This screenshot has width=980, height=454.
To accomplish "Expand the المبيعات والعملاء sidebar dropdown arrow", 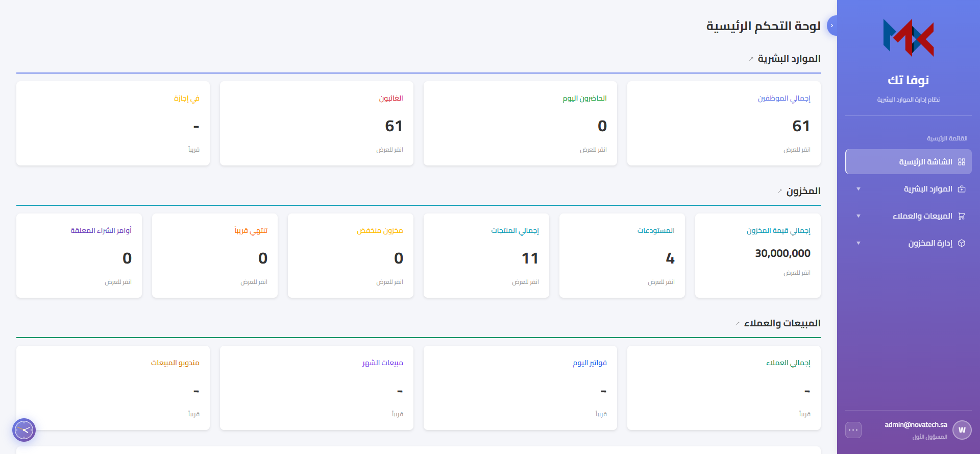I will click(x=859, y=216).
